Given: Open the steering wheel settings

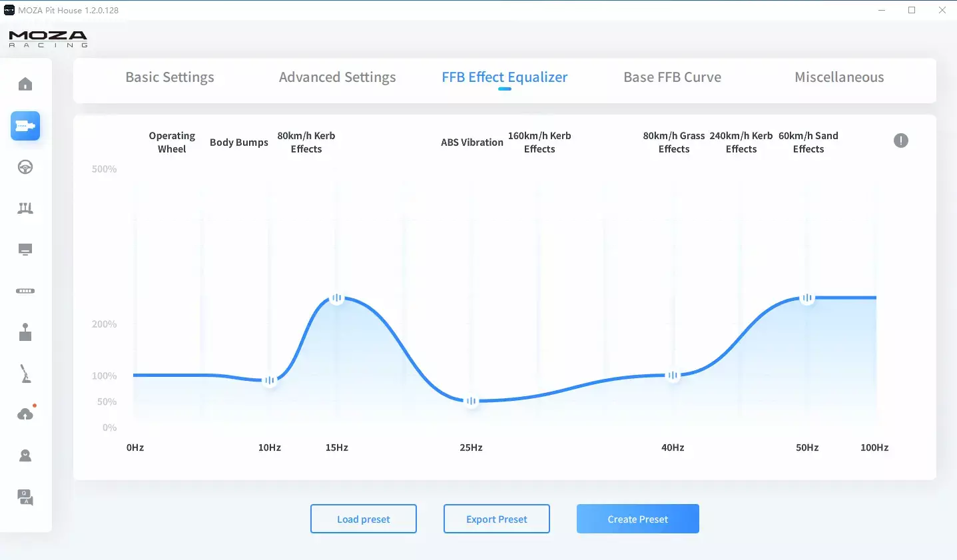Looking at the screenshot, I should pos(25,167).
